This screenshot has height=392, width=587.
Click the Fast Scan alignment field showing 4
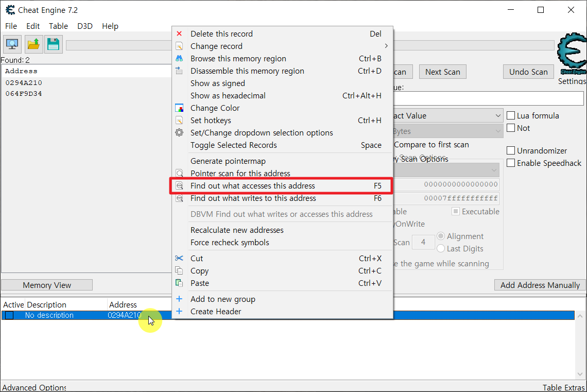pos(423,242)
